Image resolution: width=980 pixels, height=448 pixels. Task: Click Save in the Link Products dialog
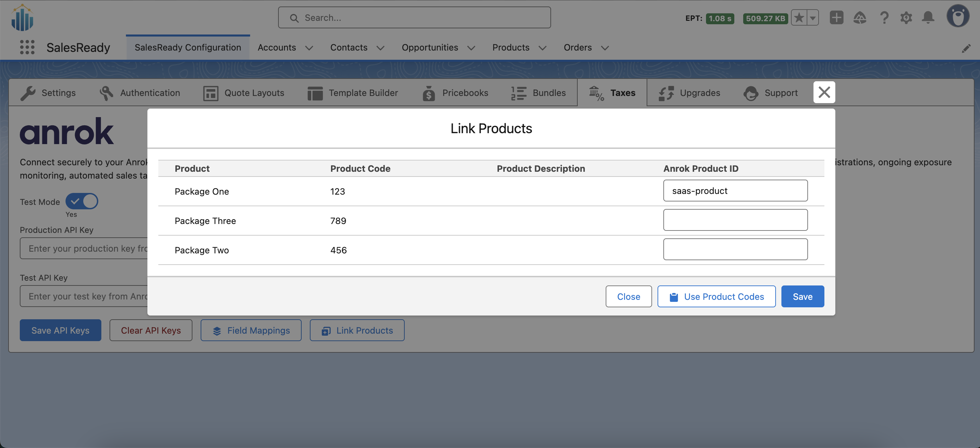(802, 296)
